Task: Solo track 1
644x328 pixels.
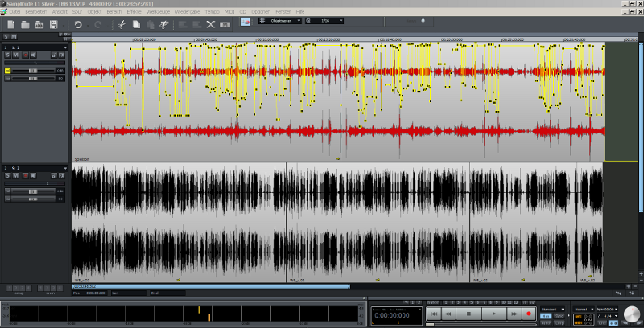Action: 8,55
